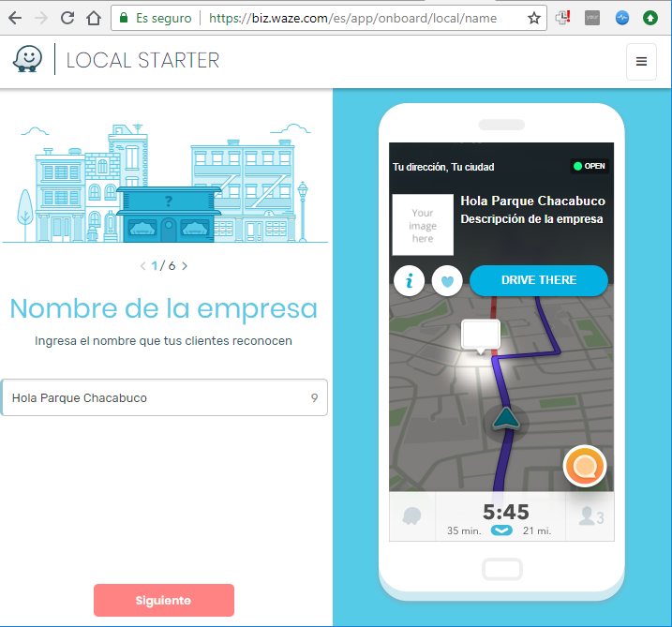The image size is (672, 627).
Task: Open the extension icon with red exclamation mark
Action: [x=562, y=18]
